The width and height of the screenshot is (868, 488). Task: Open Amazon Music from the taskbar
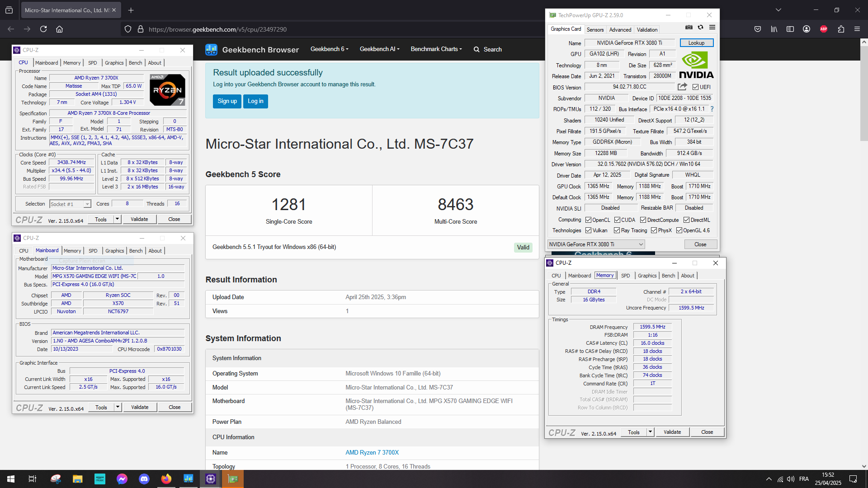click(x=100, y=479)
